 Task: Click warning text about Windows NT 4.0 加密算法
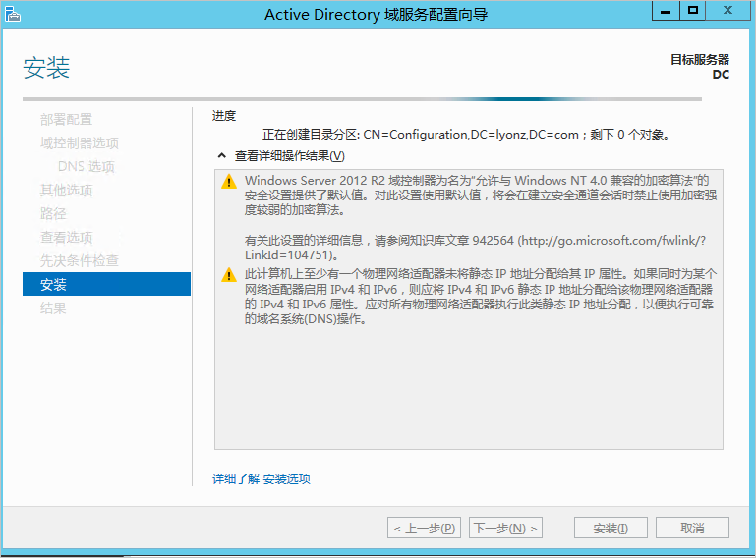point(481,195)
